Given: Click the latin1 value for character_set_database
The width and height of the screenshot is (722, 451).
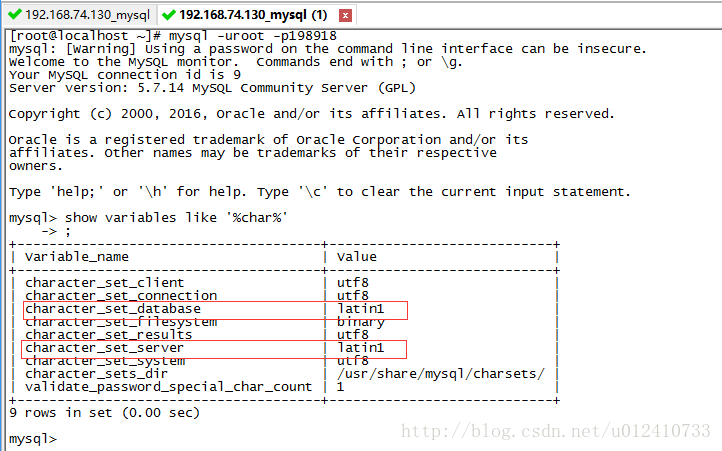Looking at the screenshot, I should [x=360, y=309].
